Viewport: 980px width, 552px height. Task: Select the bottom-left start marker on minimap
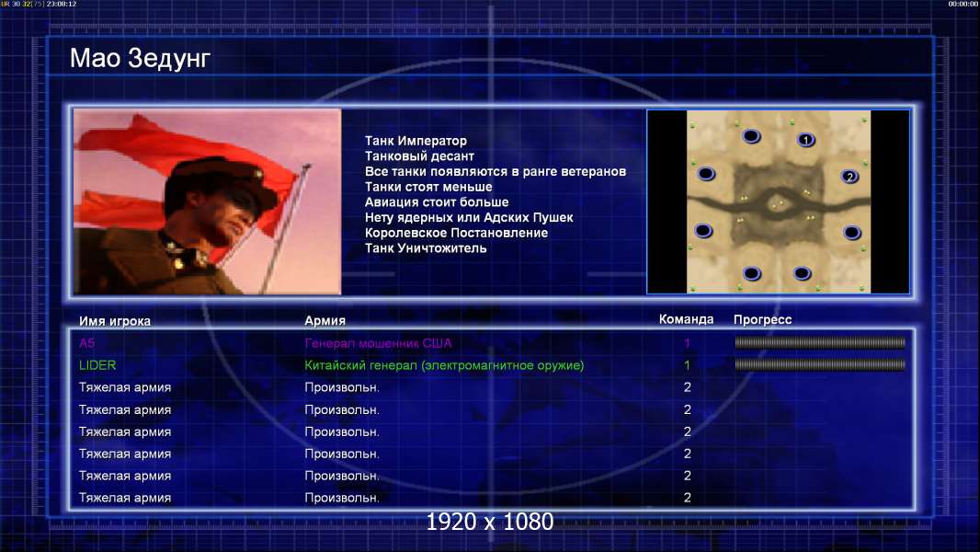[x=752, y=273]
